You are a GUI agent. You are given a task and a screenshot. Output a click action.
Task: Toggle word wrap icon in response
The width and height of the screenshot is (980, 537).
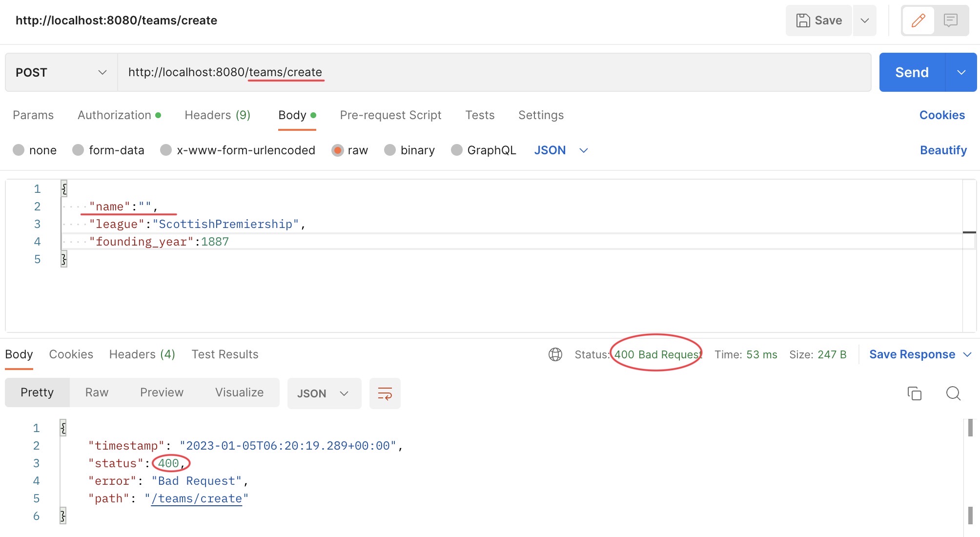(x=385, y=393)
